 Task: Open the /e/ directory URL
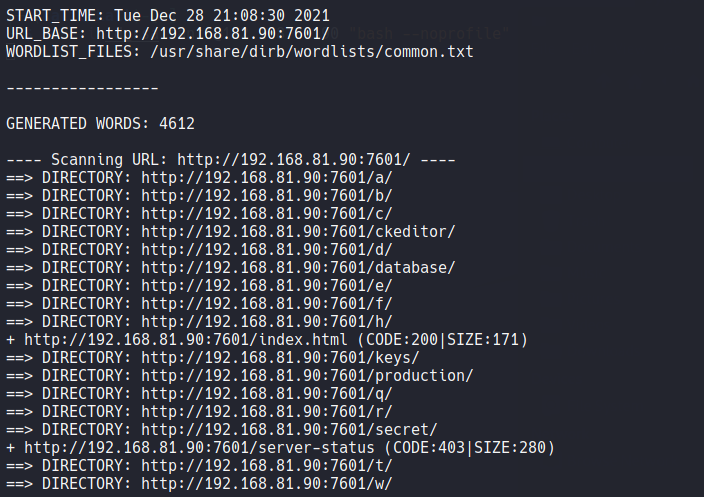click(x=266, y=285)
